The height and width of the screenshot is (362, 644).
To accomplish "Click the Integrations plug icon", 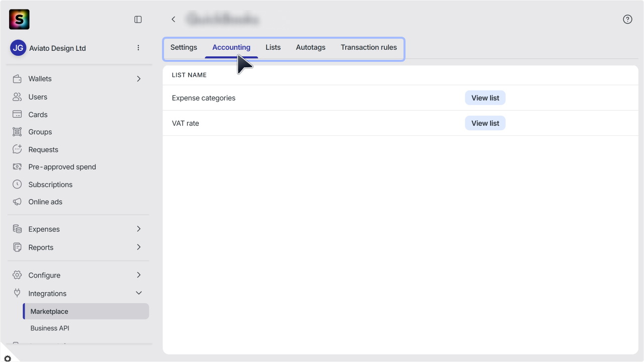I will [17, 293].
